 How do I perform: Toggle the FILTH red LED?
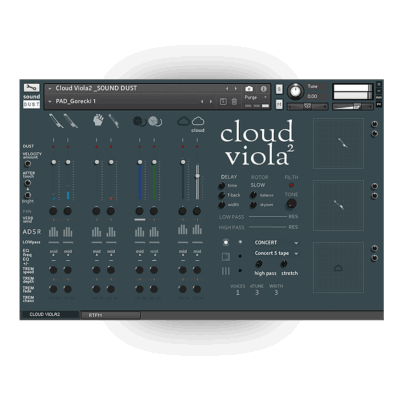pyautogui.click(x=291, y=185)
